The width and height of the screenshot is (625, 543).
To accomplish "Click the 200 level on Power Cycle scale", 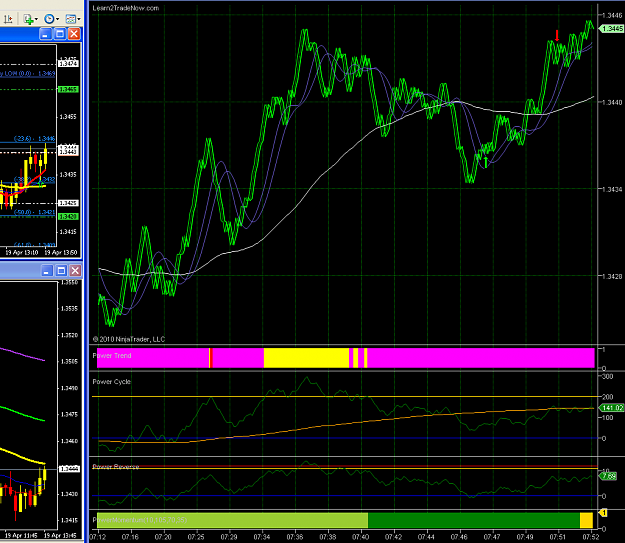I will click(607, 397).
